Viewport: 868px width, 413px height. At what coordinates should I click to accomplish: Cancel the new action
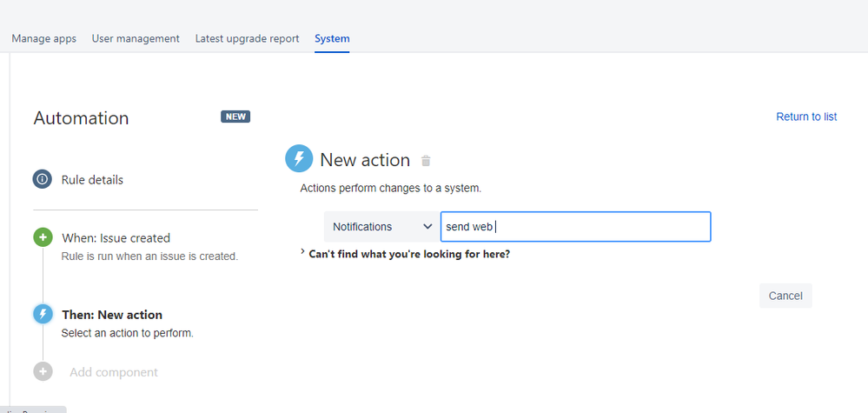(x=785, y=296)
